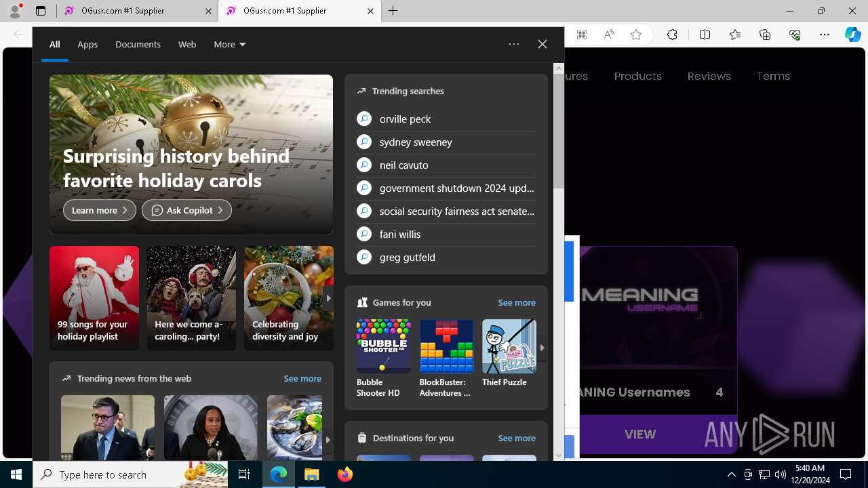Advance trending news with the right arrow

click(x=328, y=439)
